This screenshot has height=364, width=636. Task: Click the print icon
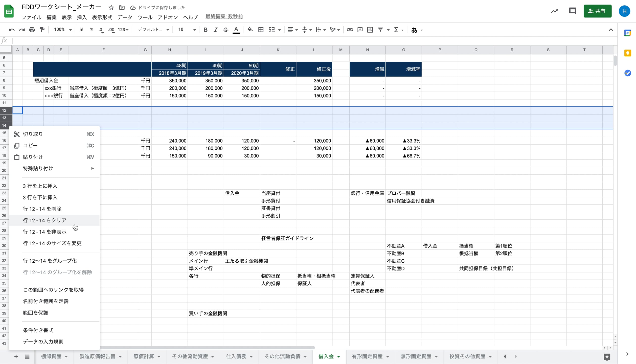(32, 30)
